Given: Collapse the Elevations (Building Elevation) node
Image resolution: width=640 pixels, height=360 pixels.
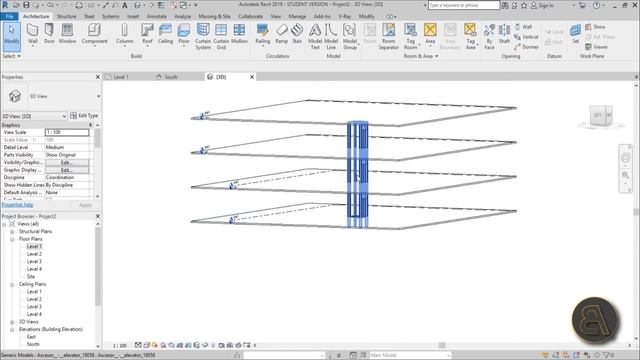Looking at the screenshot, I should (x=12, y=329).
